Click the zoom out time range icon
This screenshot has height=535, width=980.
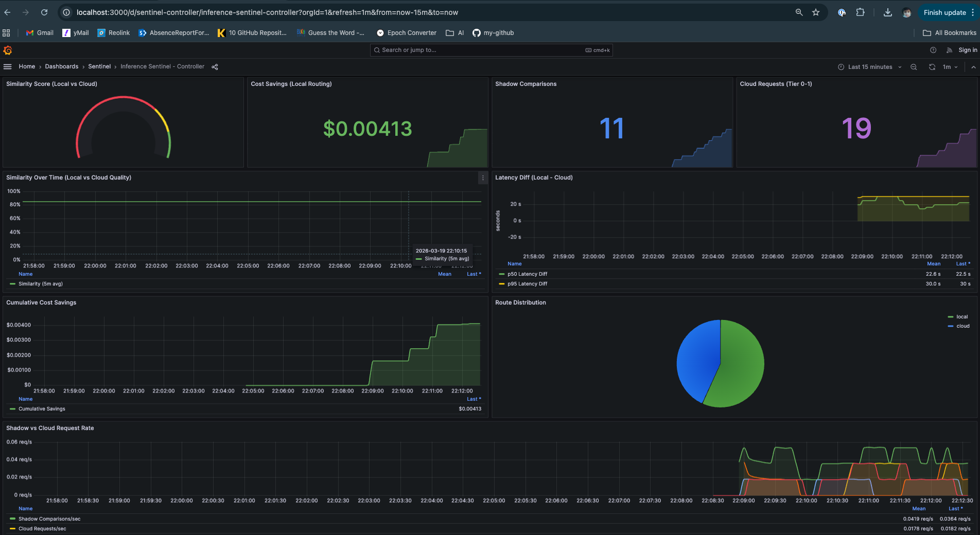click(914, 67)
